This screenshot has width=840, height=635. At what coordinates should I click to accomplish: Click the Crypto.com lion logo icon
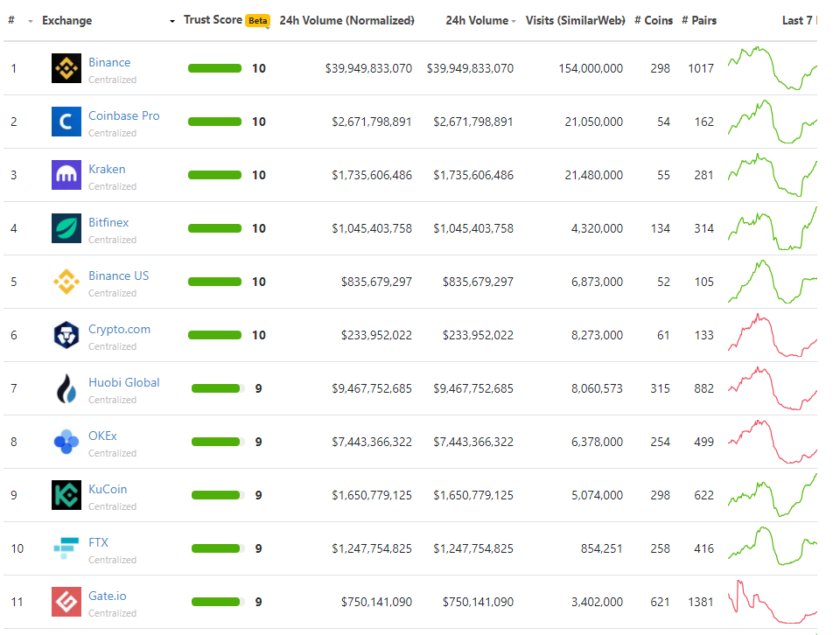(66, 335)
